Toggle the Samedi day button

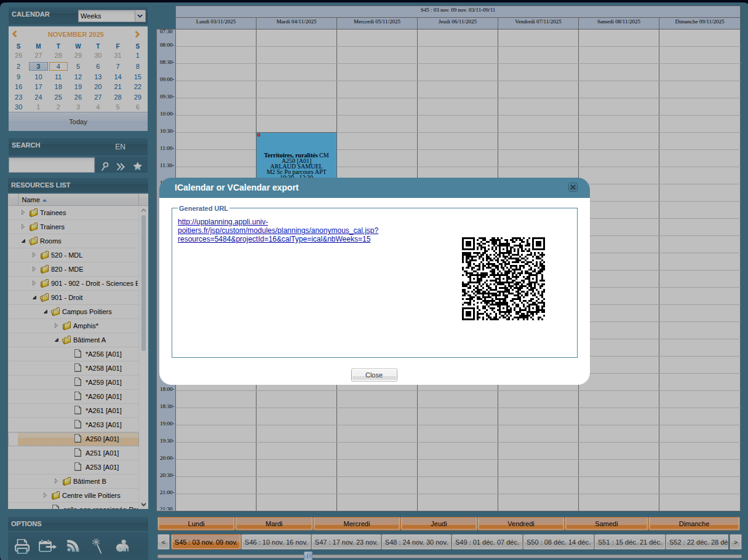pos(606,524)
